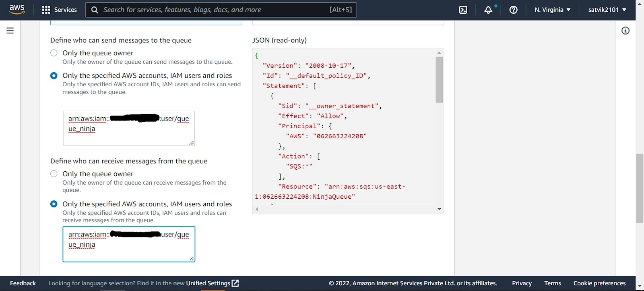Click the "SQS:*" action line
Image resolution: width=644 pixels, height=291 pixels.
pos(299,166)
